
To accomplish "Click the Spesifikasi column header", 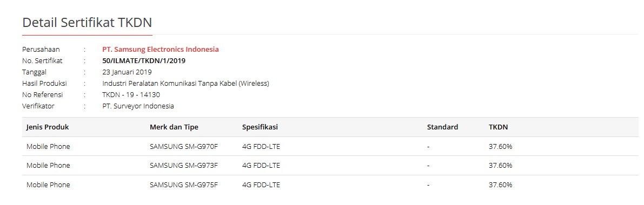I will (260, 127).
